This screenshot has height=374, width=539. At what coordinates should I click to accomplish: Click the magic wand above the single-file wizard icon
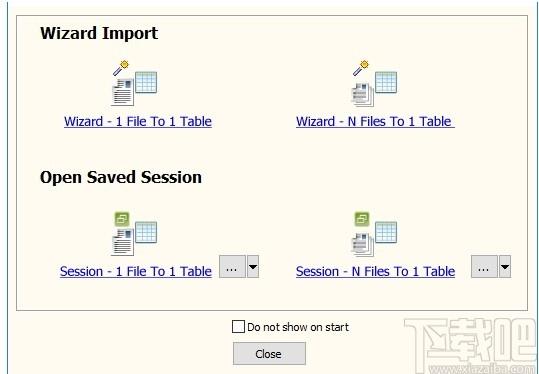coord(121,68)
